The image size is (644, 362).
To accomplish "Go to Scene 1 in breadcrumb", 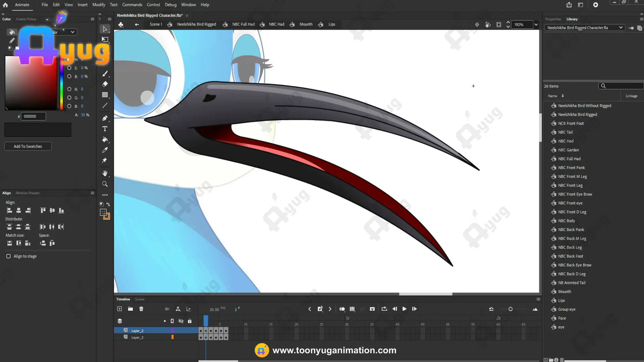I will coord(156,24).
